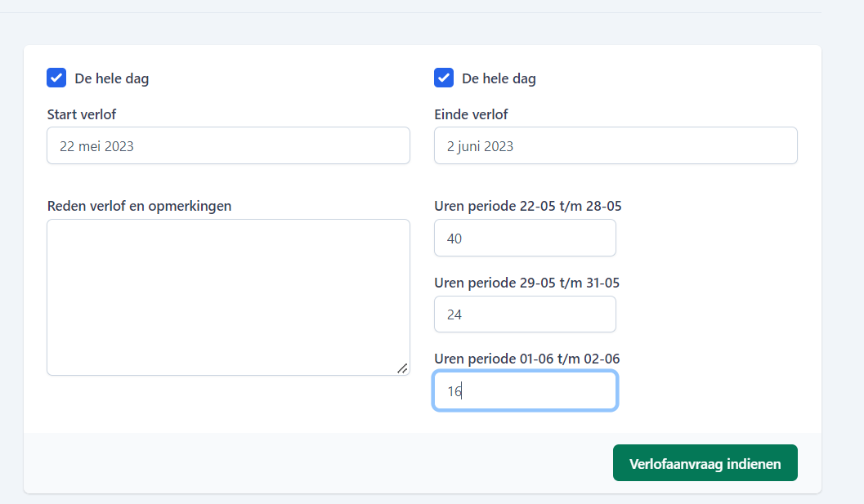The height and width of the screenshot is (504, 864).
Task: Click the 'Einde verlof' label
Action: pyautogui.click(x=471, y=114)
